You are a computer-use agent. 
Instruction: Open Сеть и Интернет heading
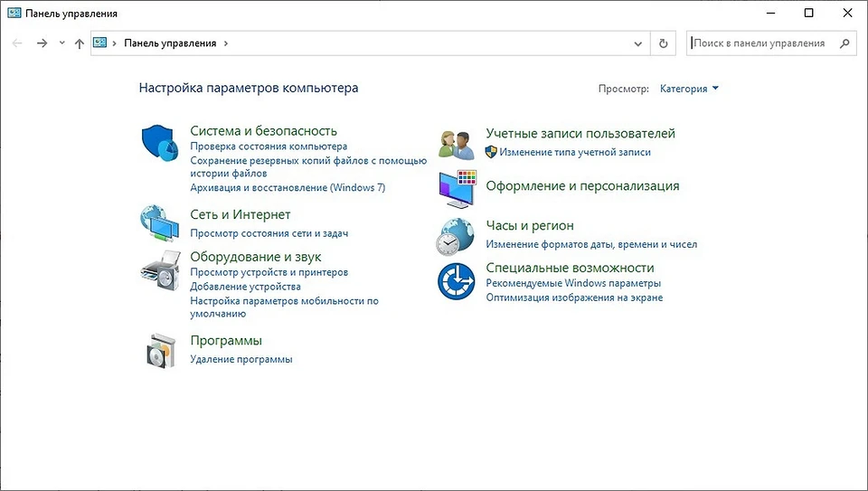click(x=241, y=215)
